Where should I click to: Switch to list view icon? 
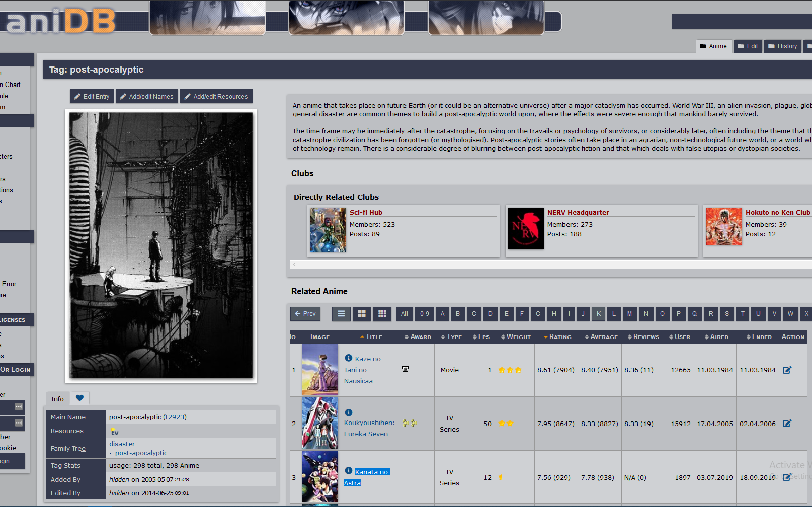click(x=341, y=314)
